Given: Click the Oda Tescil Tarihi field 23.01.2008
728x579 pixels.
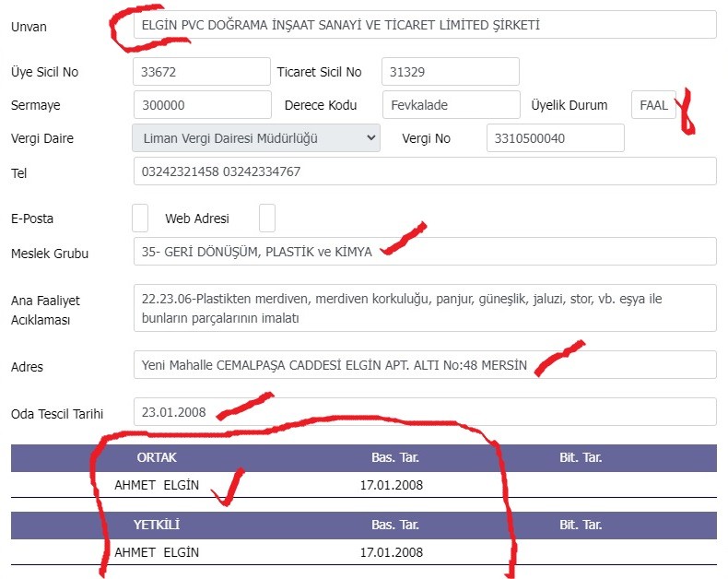Looking at the screenshot, I should pyautogui.click(x=425, y=412).
